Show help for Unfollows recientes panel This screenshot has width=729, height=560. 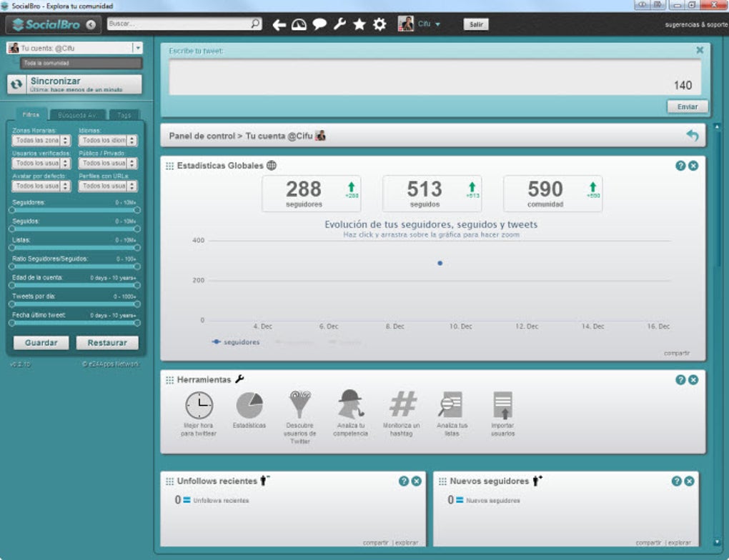(404, 481)
